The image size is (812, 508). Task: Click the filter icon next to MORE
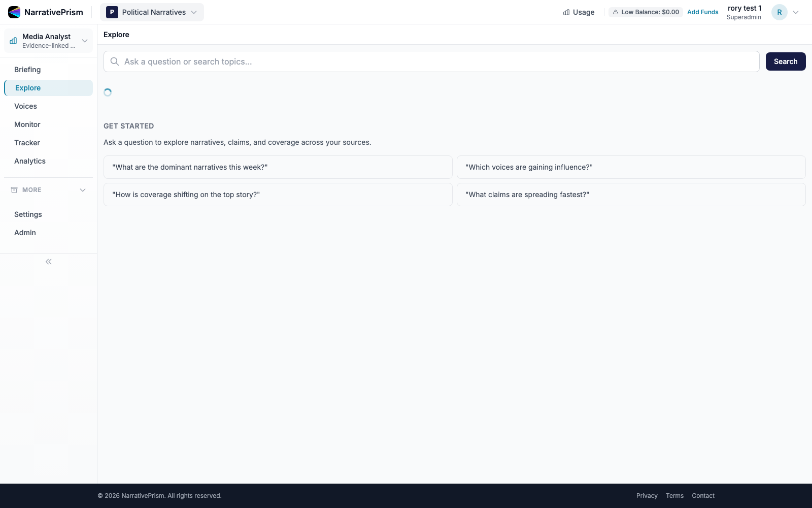(x=14, y=189)
